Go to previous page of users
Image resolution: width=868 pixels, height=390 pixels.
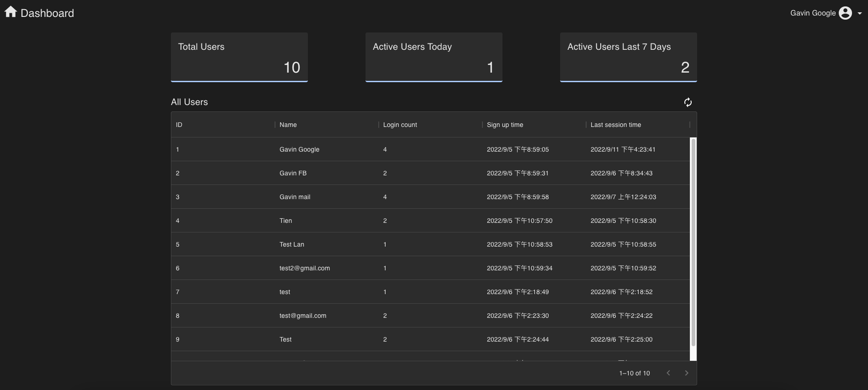668,373
